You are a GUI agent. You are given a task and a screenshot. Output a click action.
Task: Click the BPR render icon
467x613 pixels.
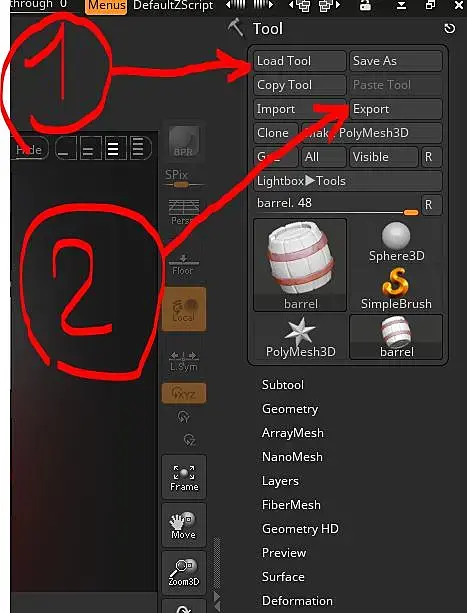[184, 141]
